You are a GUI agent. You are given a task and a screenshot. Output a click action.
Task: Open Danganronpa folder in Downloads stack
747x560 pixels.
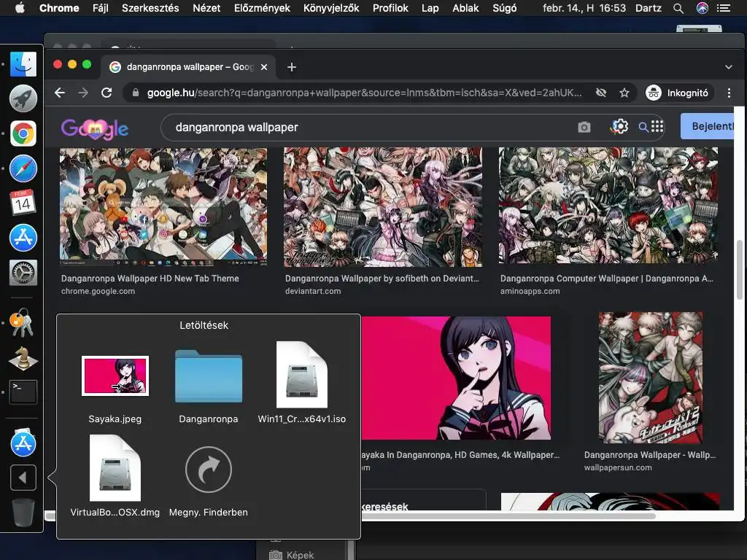(208, 376)
